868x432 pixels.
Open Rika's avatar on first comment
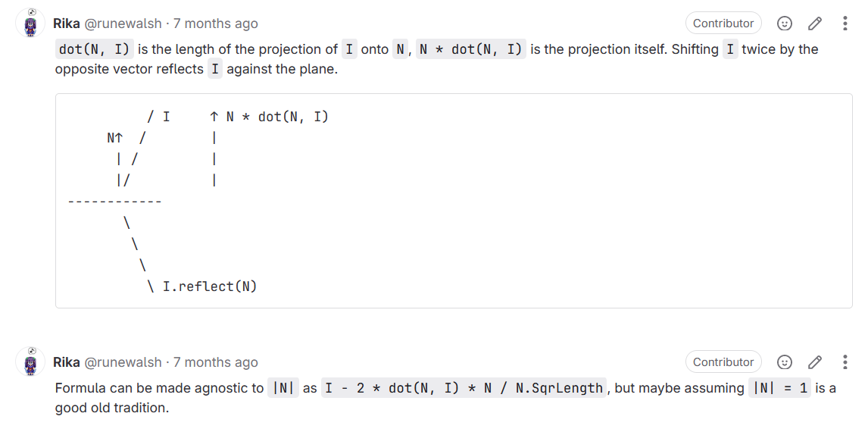tap(30, 23)
